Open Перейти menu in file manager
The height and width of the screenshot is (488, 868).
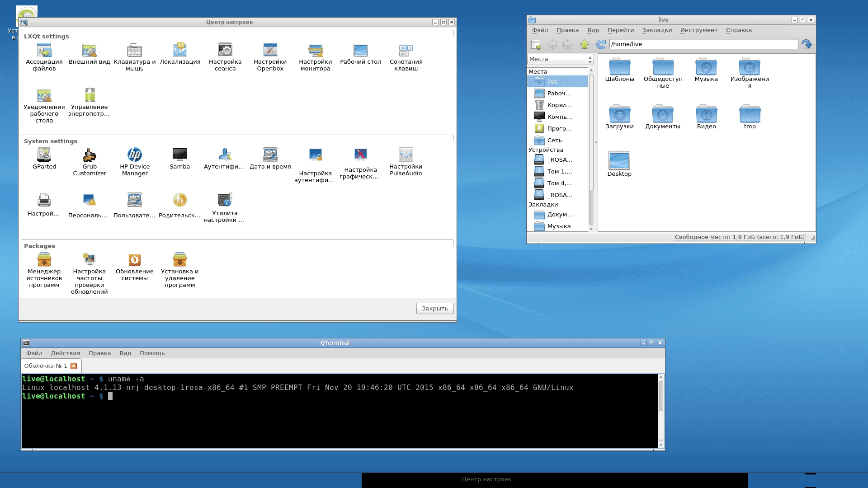(621, 30)
